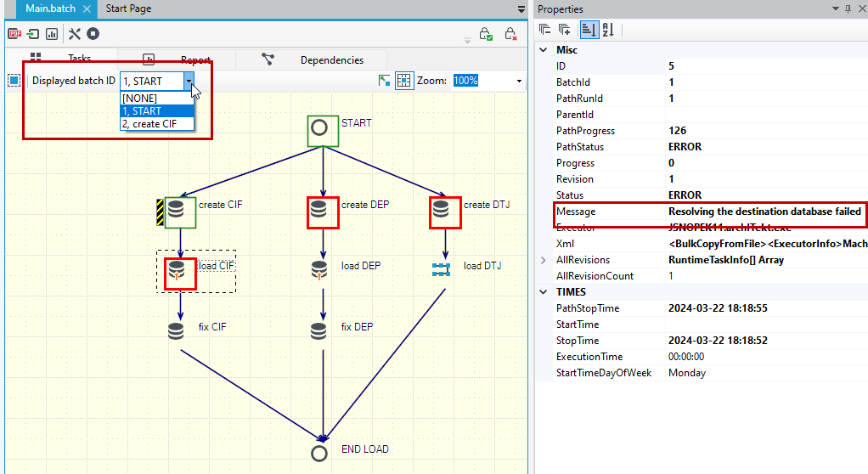Open the Zoom level dropdown arrow
Viewport: 868px width, 474px height.
pyautogui.click(x=519, y=81)
